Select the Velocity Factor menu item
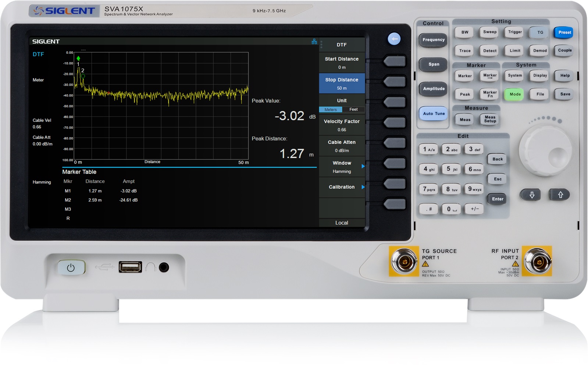Image resolution: width=588 pixels, height=368 pixels. [342, 125]
